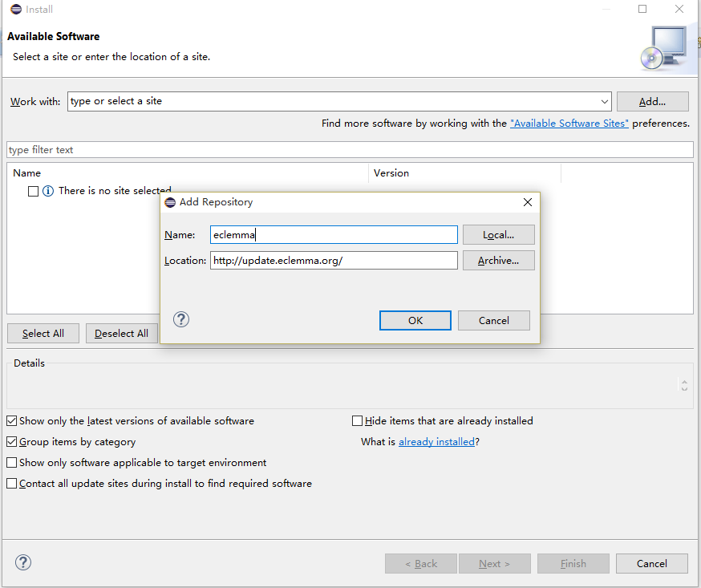This screenshot has width=701, height=588.
Task: Click the There is no site selected row text
Action: (115, 191)
